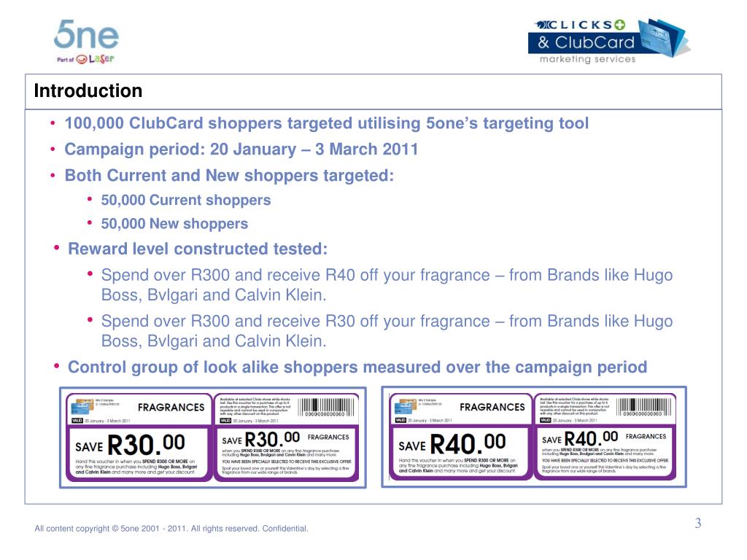Click FRAGRANCES label on the R40 voucher
Image resolution: width=747 pixels, height=560 pixels.
[492, 407]
